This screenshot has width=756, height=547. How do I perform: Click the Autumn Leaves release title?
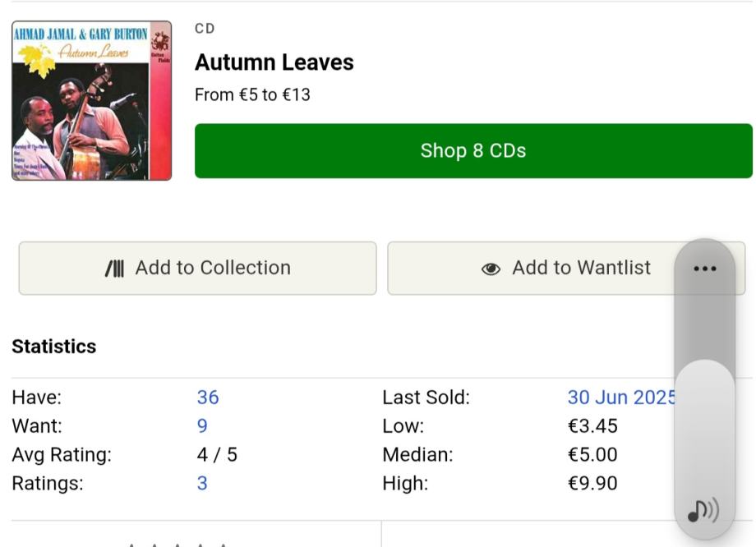274,62
